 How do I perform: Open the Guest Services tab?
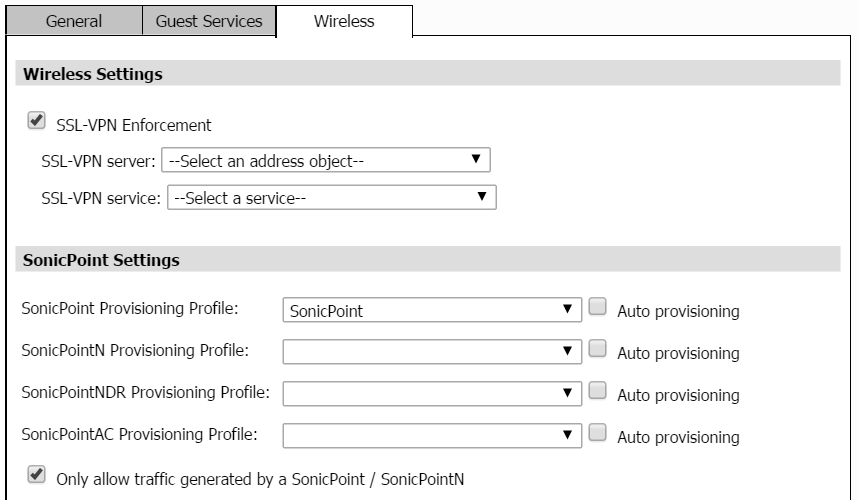(209, 21)
